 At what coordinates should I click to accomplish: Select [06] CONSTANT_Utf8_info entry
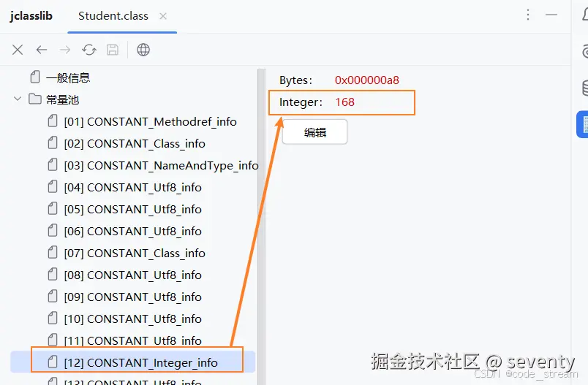(x=133, y=231)
